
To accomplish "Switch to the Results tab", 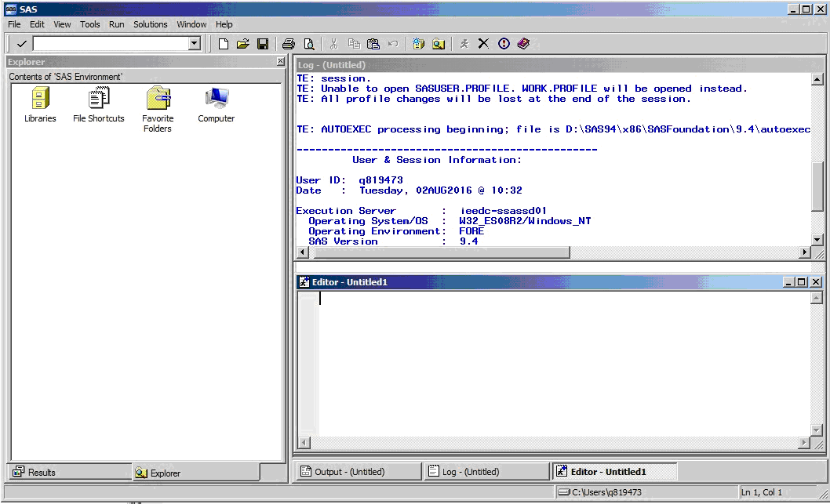I will click(71, 472).
